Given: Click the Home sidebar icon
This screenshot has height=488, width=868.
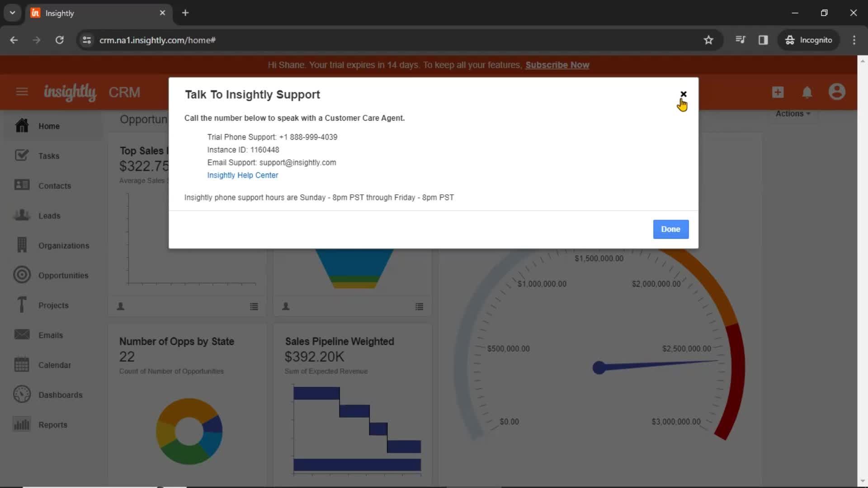Looking at the screenshot, I should coord(21,125).
